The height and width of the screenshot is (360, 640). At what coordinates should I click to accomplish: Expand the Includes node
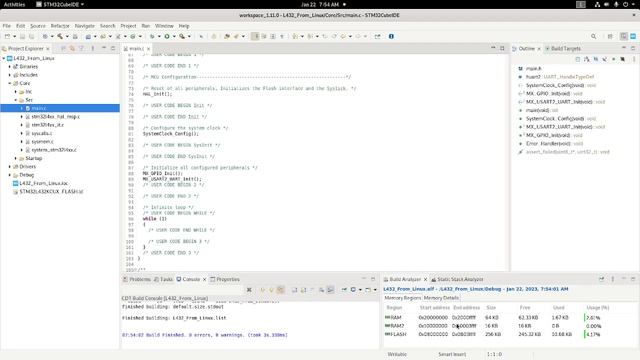point(10,75)
